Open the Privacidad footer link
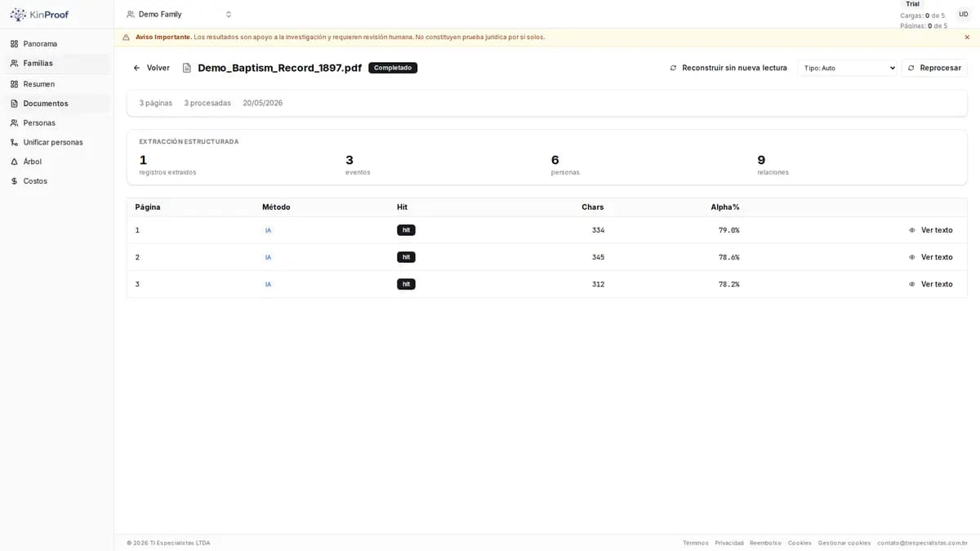This screenshot has height=551, width=980. click(729, 543)
